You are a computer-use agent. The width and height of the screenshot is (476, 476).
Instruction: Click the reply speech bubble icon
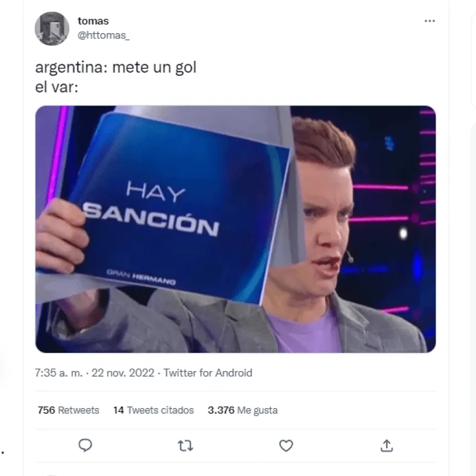tap(85, 445)
